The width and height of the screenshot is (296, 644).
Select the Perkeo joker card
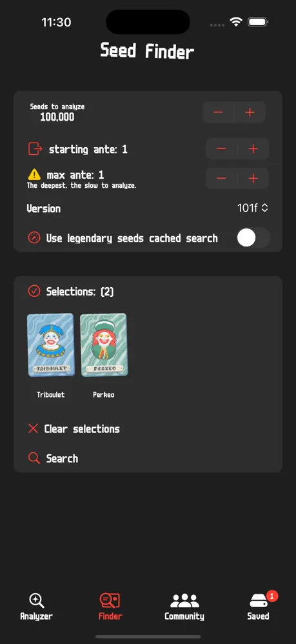[x=103, y=345]
